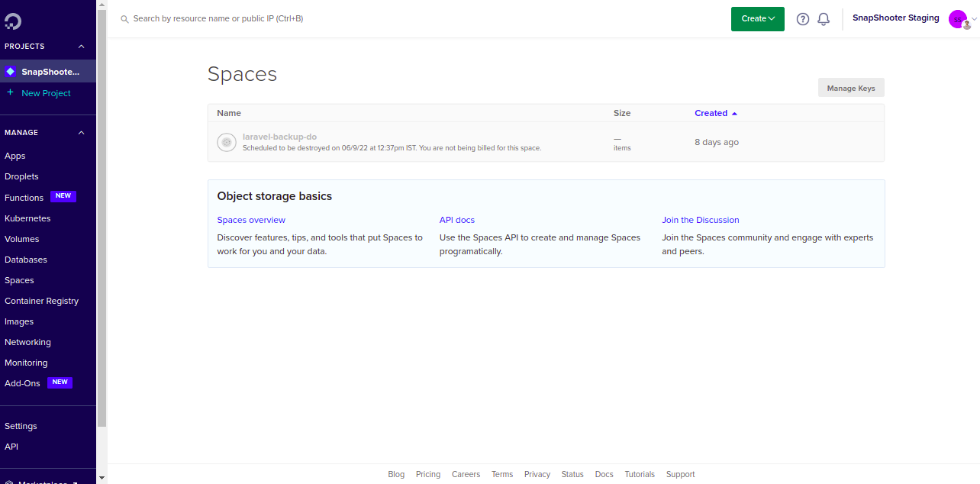The height and width of the screenshot is (484, 980).
Task: Click the laravel-backup-do space icon
Action: (x=226, y=142)
